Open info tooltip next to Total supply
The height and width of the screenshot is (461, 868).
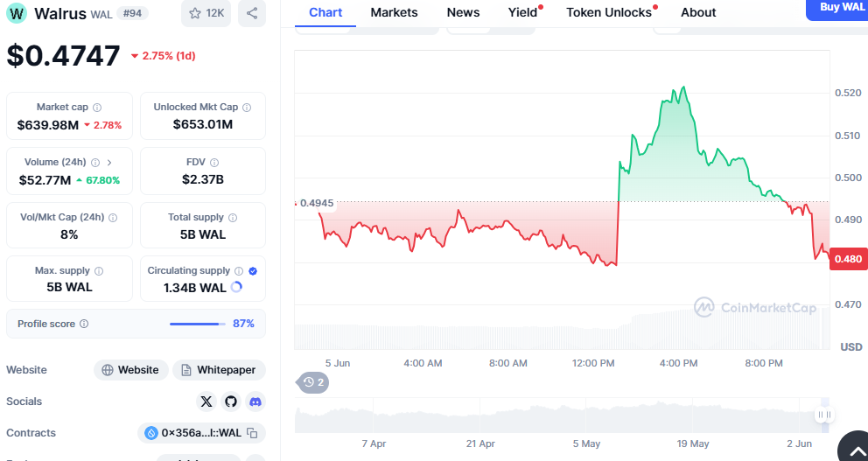(x=233, y=218)
